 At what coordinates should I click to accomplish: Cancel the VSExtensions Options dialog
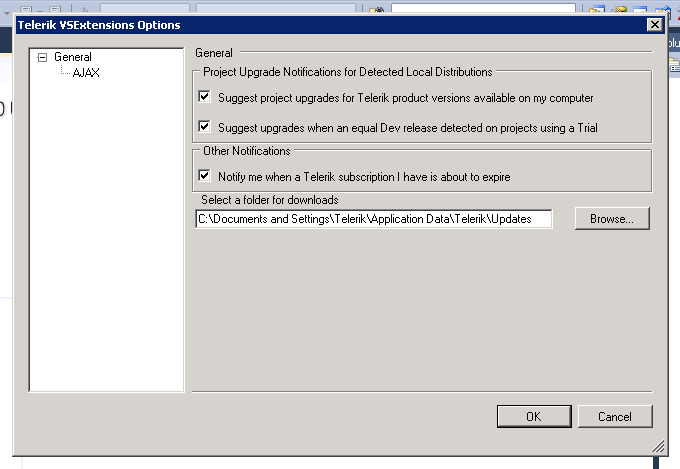pos(615,417)
